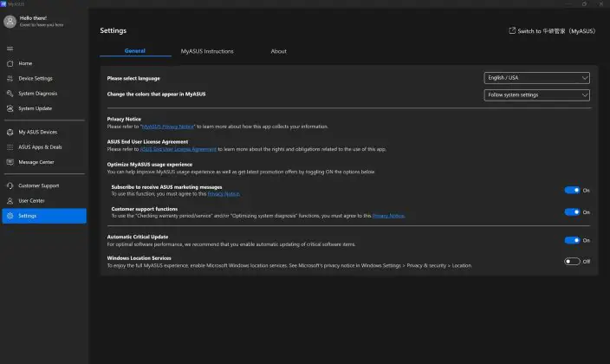This screenshot has width=610, height=364.
Task: Maximize the MyASUS window
Action: [584, 3]
